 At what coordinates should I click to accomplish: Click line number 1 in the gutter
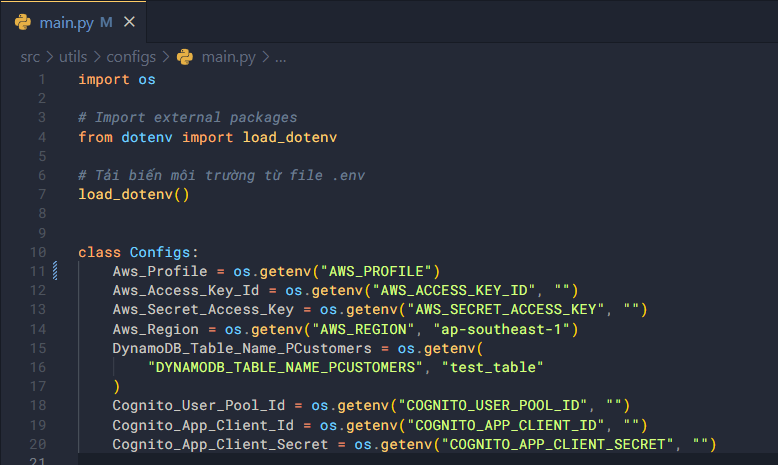pos(41,79)
